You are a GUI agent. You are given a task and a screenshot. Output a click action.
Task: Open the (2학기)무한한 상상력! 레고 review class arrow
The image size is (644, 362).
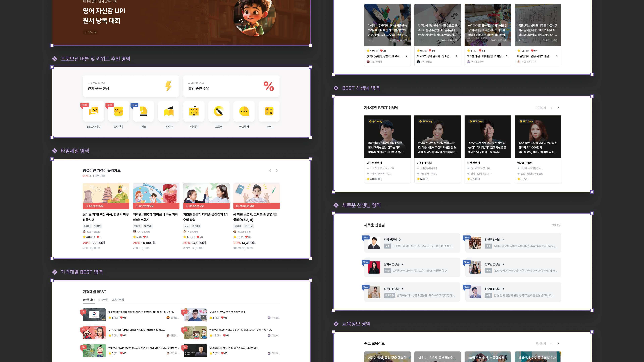coord(406,56)
